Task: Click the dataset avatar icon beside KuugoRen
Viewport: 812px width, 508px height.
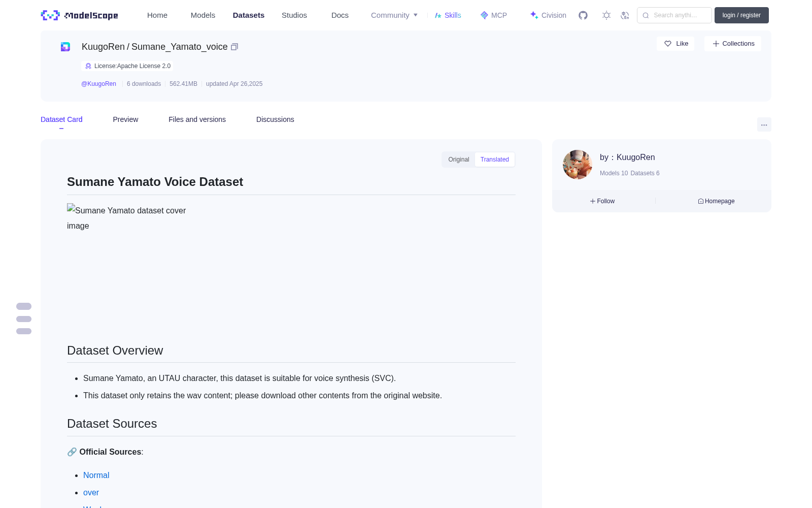Action: coord(65,47)
